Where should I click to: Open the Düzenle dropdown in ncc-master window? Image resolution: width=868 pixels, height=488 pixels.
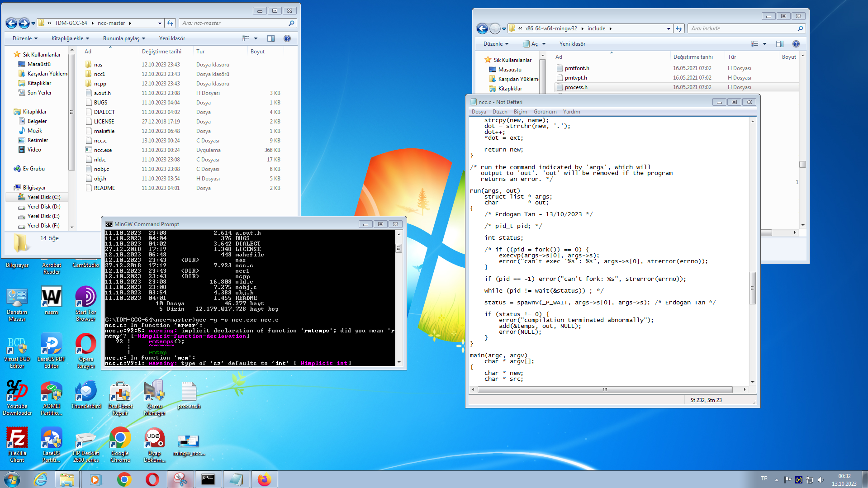25,38
